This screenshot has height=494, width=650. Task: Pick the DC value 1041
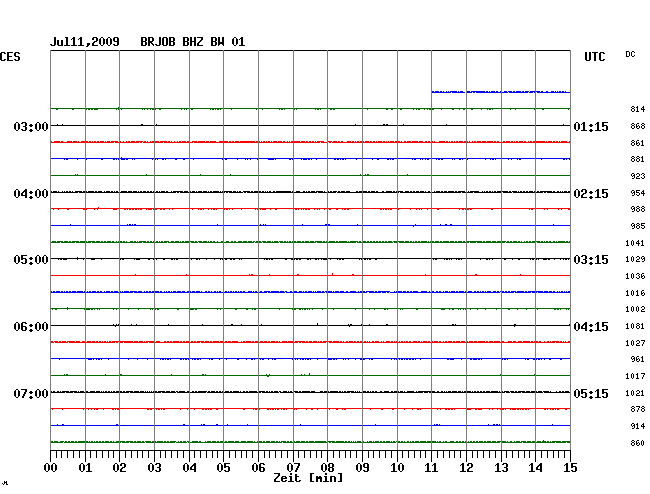click(x=635, y=243)
